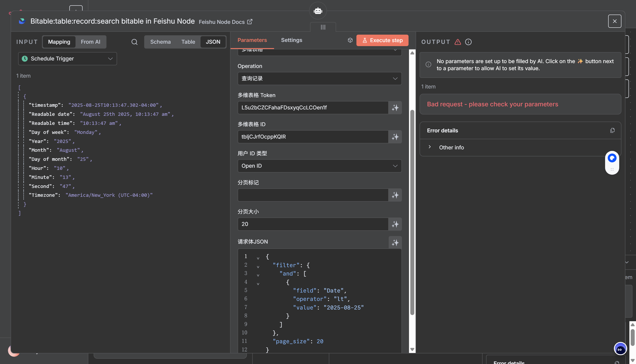Image resolution: width=636 pixels, height=364 pixels.
Task: Switch the Input view to Table
Action: tap(188, 42)
